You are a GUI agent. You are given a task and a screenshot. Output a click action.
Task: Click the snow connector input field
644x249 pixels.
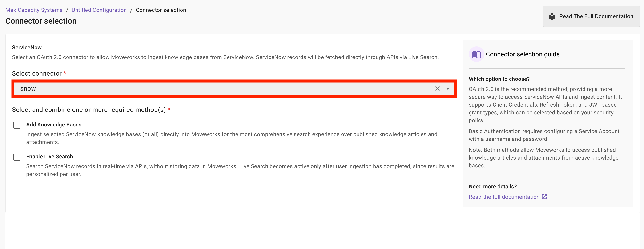coord(234,89)
